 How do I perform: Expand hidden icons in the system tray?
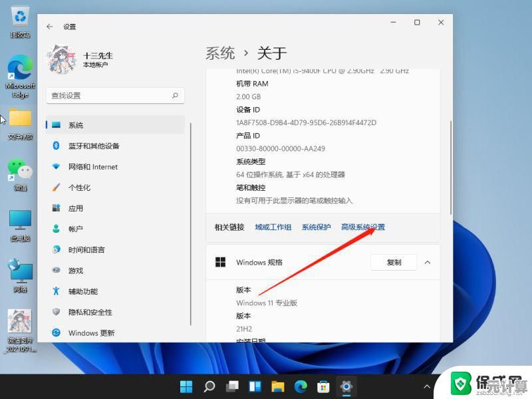click(x=428, y=386)
